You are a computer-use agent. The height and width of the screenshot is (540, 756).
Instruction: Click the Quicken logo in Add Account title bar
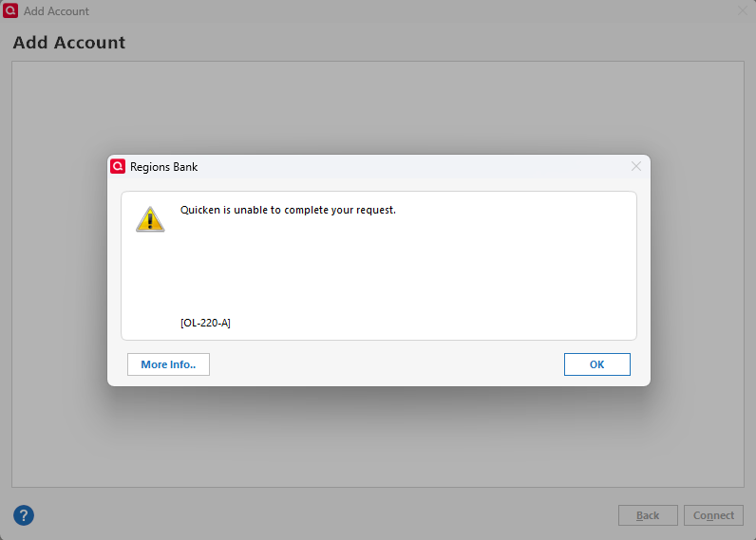(10, 10)
